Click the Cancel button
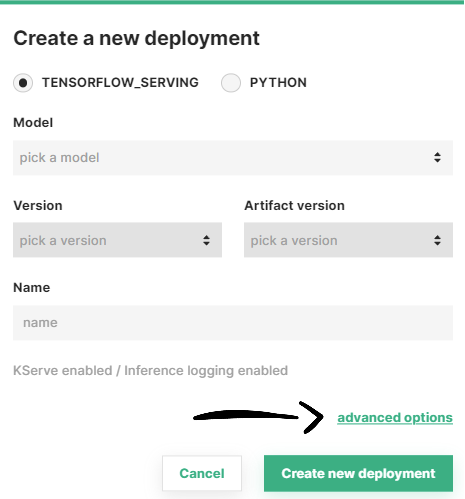Image resolution: width=465 pixels, height=499 pixels. 202,473
